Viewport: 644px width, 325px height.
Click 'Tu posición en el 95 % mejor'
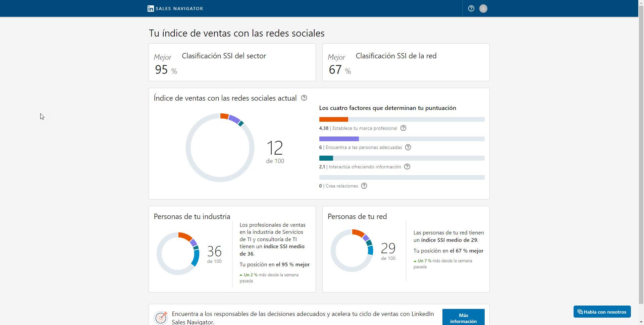point(274,264)
